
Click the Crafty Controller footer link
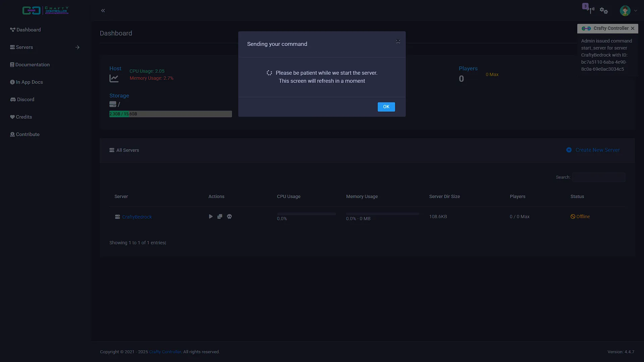165,352
